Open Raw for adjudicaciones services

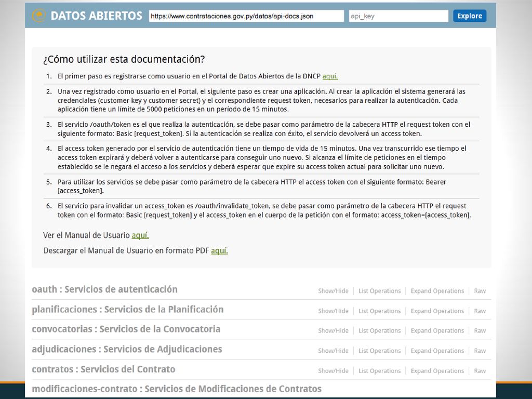tap(480, 351)
